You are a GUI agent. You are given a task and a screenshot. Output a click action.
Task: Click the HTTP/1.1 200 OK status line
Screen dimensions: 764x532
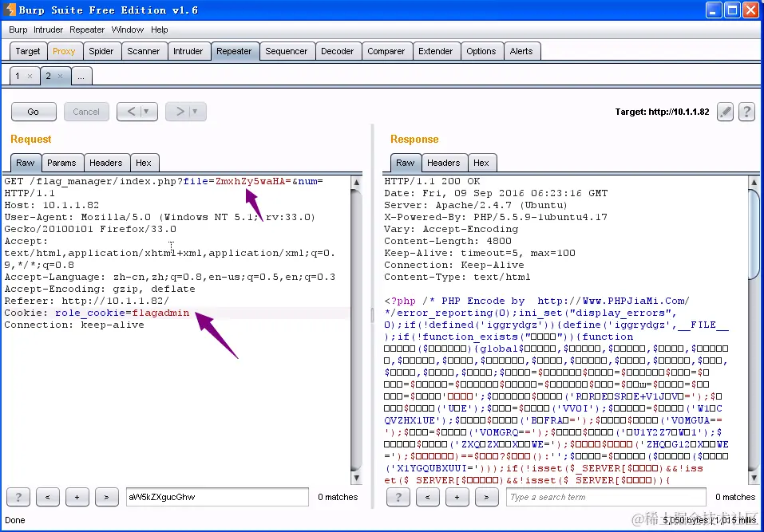(x=432, y=181)
